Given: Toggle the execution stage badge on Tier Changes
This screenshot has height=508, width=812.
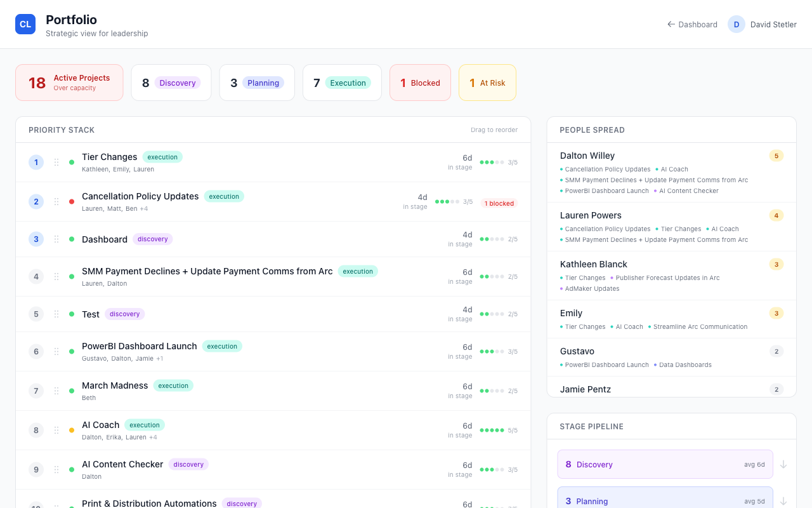Looking at the screenshot, I should [x=162, y=157].
